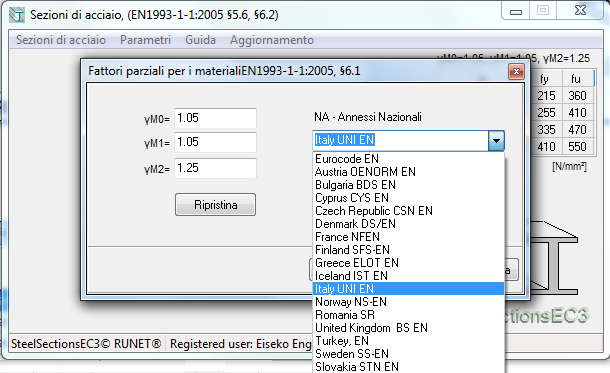Image resolution: width=610 pixels, height=373 pixels.
Task: Choose Norway NS-EN option
Action: tap(408, 302)
